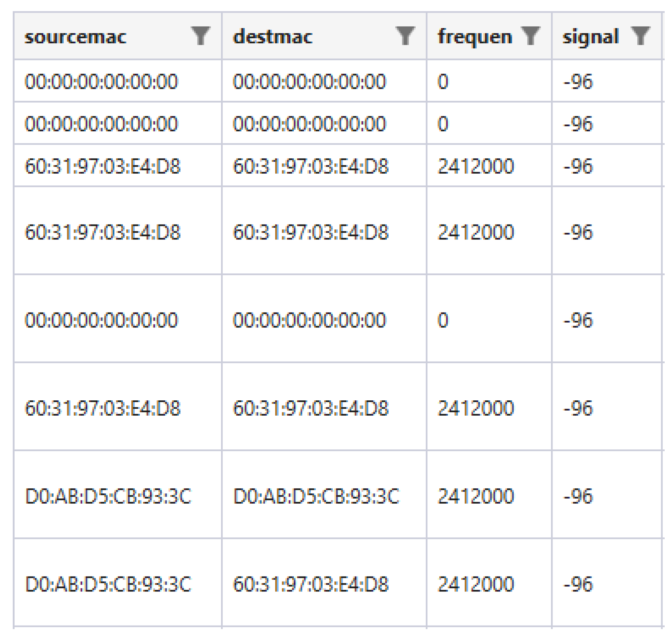Image resolution: width=672 pixels, height=638 pixels.
Task: Select frequency 0 in the fifth row
Action: click(x=443, y=320)
